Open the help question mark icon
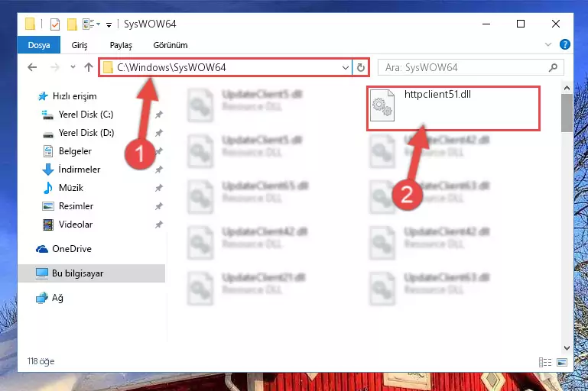This screenshot has height=391, width=588. [565, 44]
